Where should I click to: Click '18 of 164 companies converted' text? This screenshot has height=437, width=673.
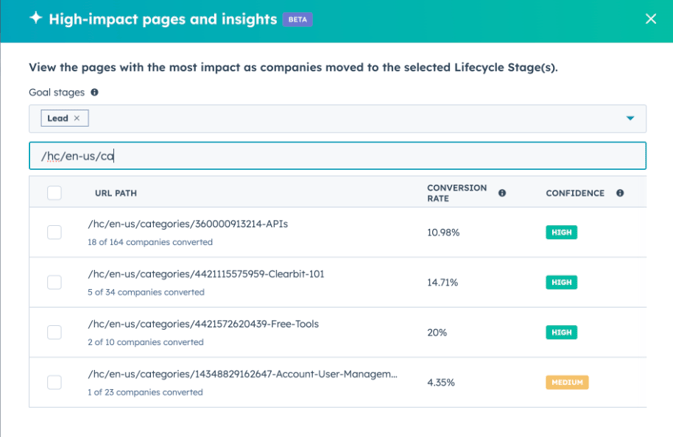click(150, 242)
